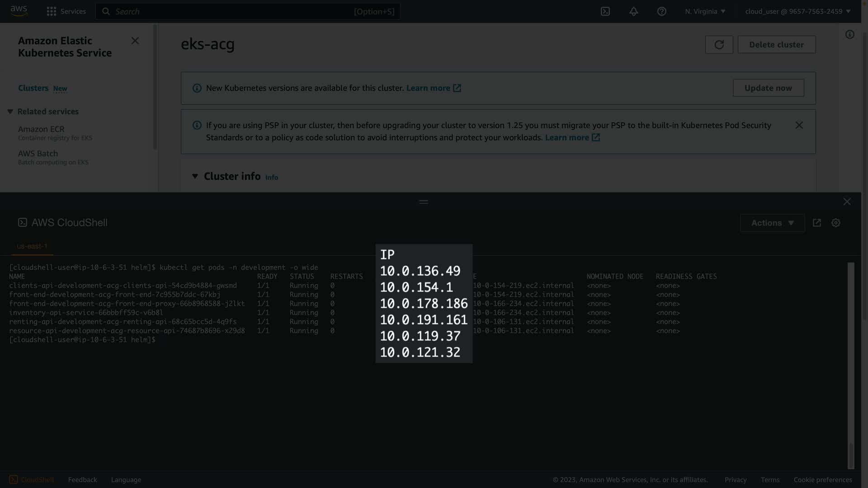
Task: Open the help question mark icon
Action: pos(661,11)
